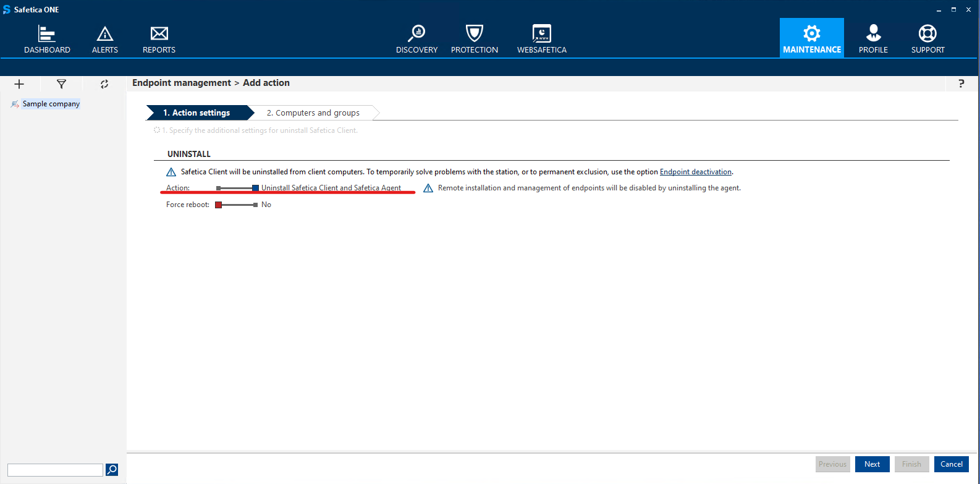
Task: Click the filter funnel icon
Action: click(x=61, y=84)
